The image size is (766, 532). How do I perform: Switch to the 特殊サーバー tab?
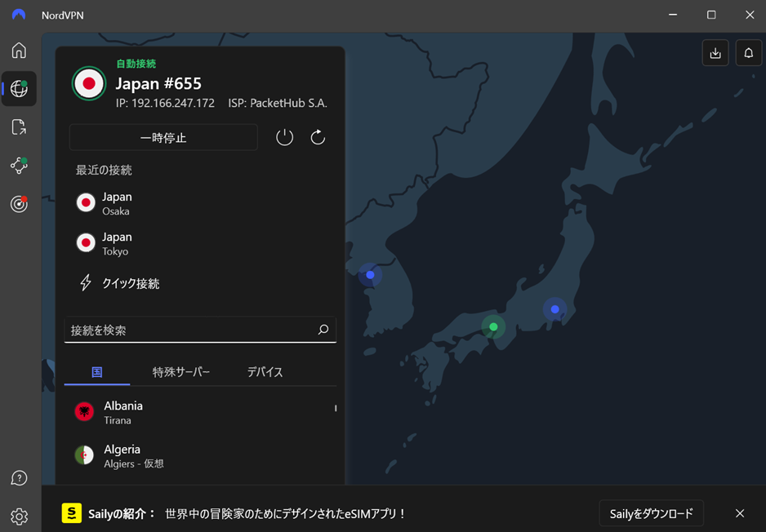pyautogui.click(x=181, y=372)
